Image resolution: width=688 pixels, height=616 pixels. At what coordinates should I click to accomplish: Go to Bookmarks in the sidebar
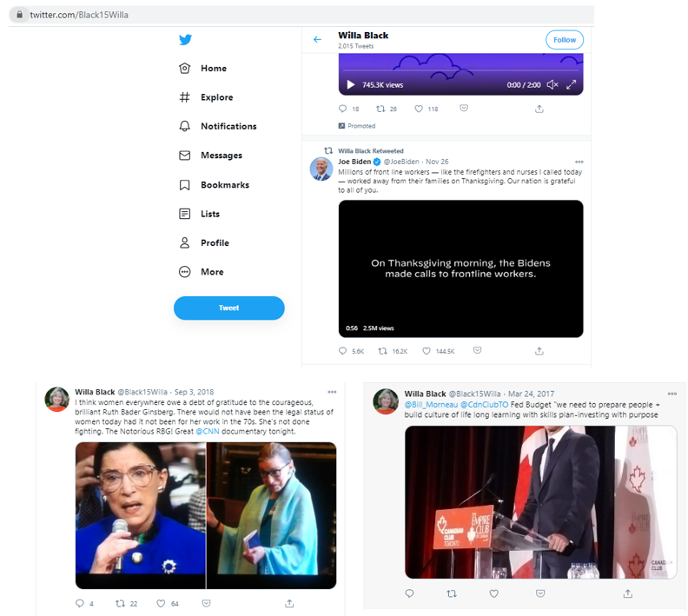point(214,185)
